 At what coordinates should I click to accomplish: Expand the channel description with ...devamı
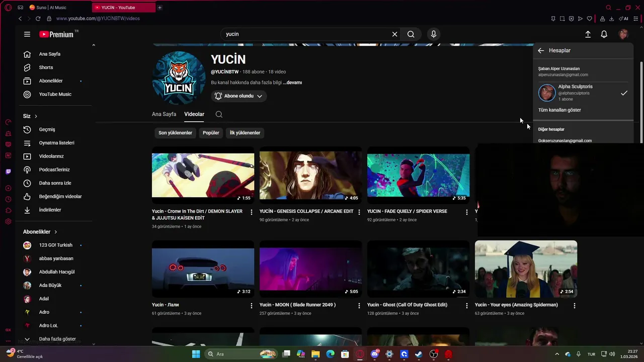pyautogui.click(x=292, y=82)
